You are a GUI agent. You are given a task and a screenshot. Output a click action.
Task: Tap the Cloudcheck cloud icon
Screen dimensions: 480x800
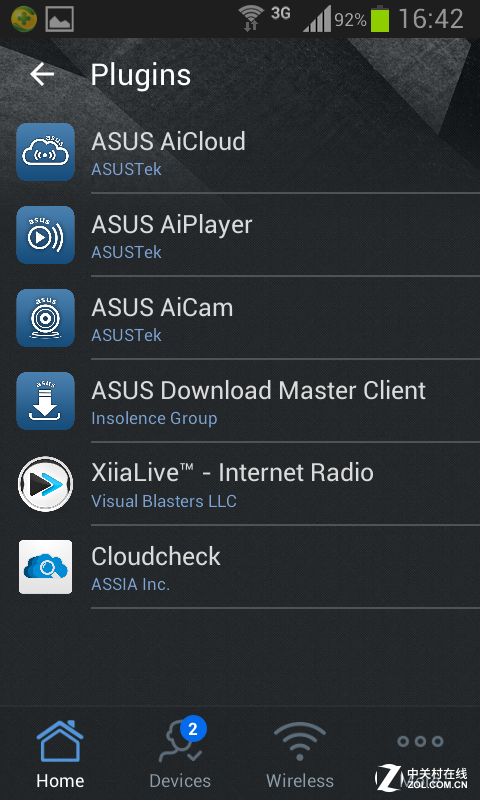[45, 567]
